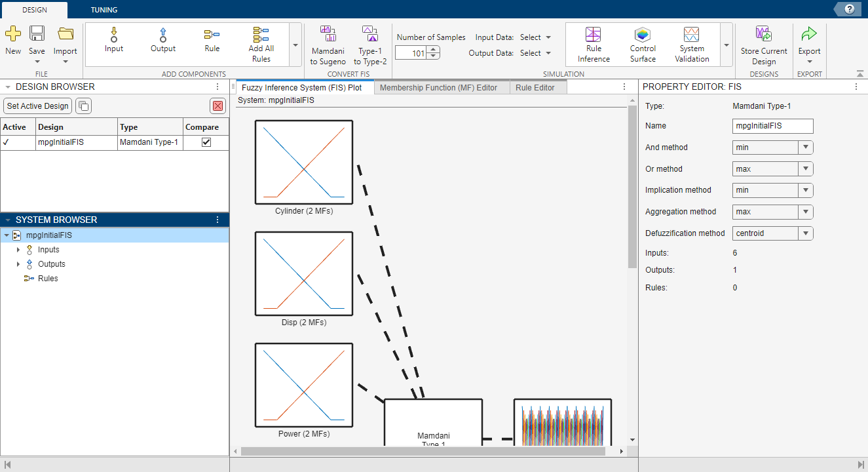The width and height of the screenshot is (868, 472).
Task: Click the Set Active Design button
Action: (37, 106)
